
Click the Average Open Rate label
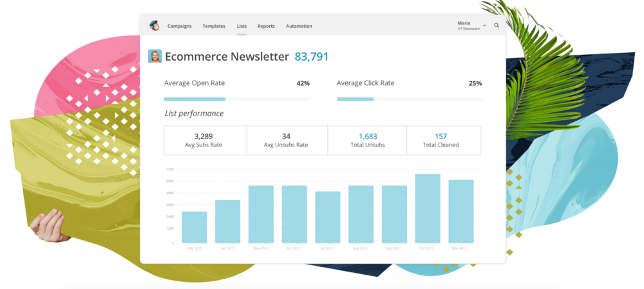[194, 83]
